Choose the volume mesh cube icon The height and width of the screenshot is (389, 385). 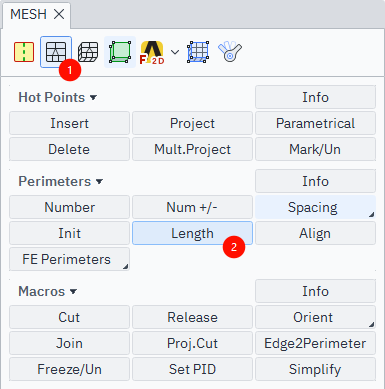pyautogui.click(x=88, y=52)
